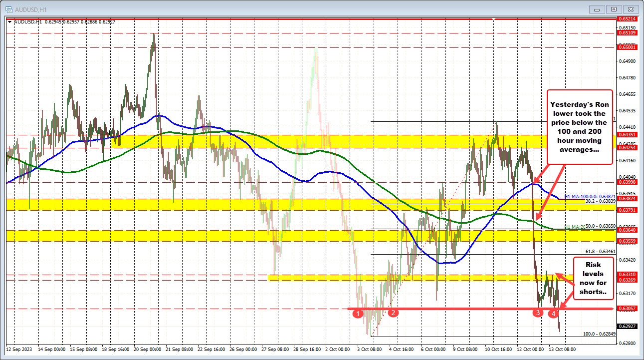Click the red 0.65214 high price tag
This screenshot has width=644, height=360.
pyautogui.click(x=626, y=18)
